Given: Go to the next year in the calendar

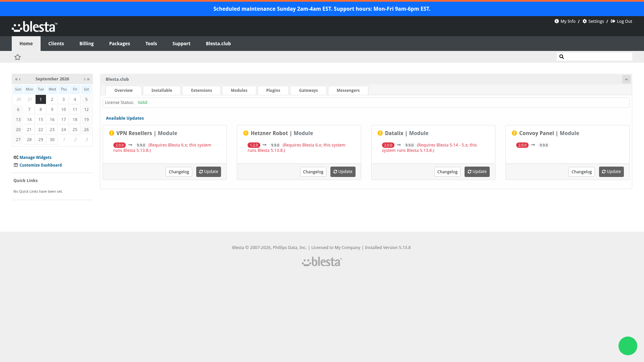Looking at the screenshot, I should pos(88,79).
